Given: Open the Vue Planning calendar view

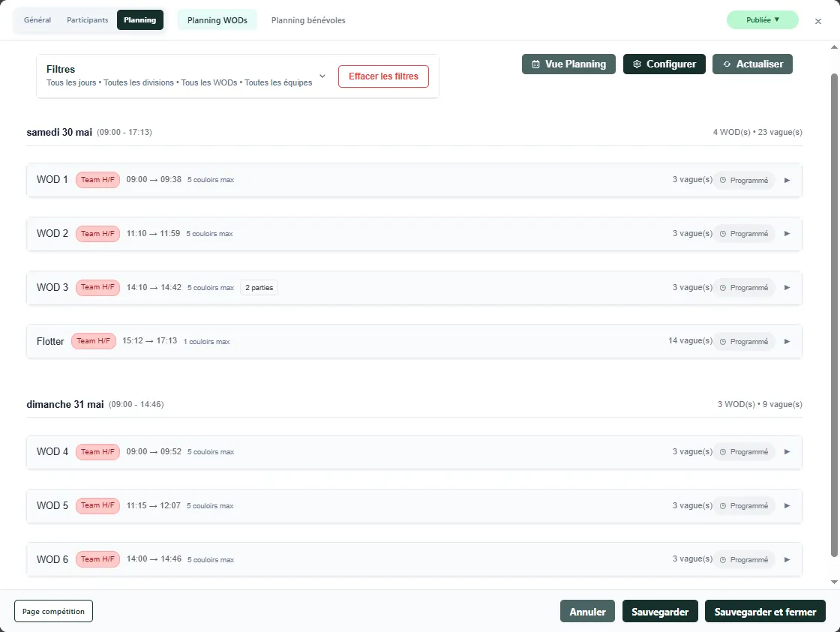Looking at the screenshot, I should [x=568, y=64].
